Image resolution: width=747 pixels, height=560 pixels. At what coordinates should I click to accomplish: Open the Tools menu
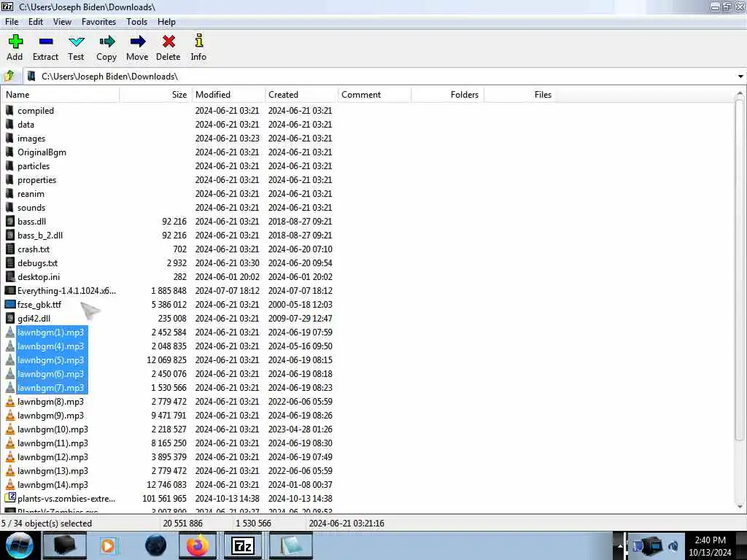[136, 22]
